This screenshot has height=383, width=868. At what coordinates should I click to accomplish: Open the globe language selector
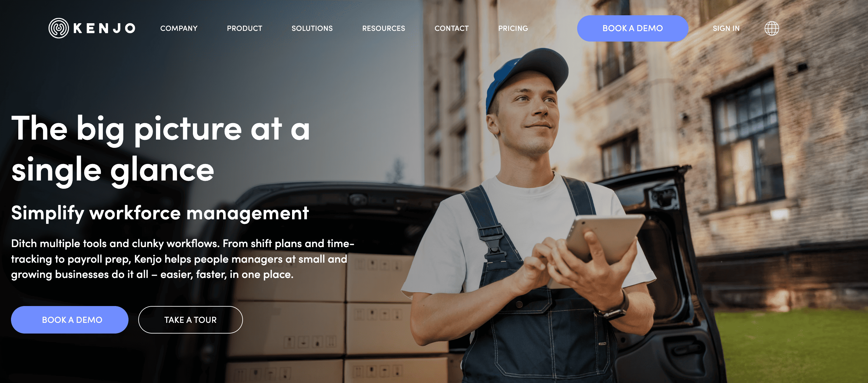[772, 28]
